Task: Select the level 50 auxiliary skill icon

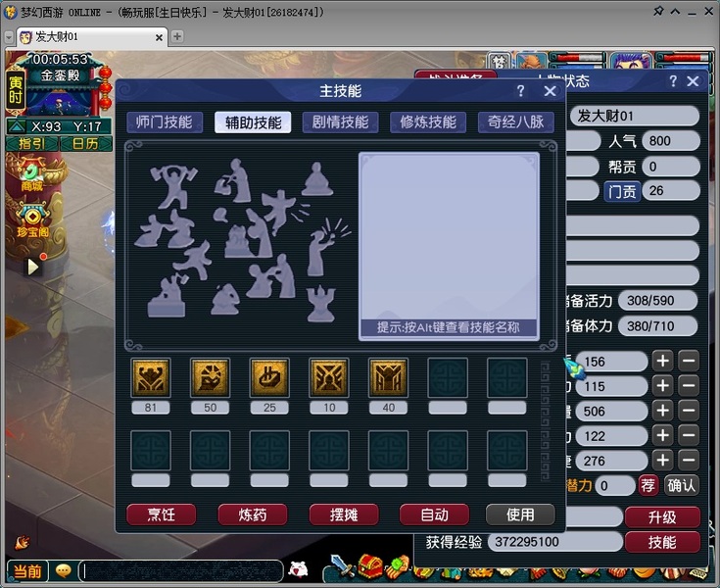Action: (x=211, y=377)
